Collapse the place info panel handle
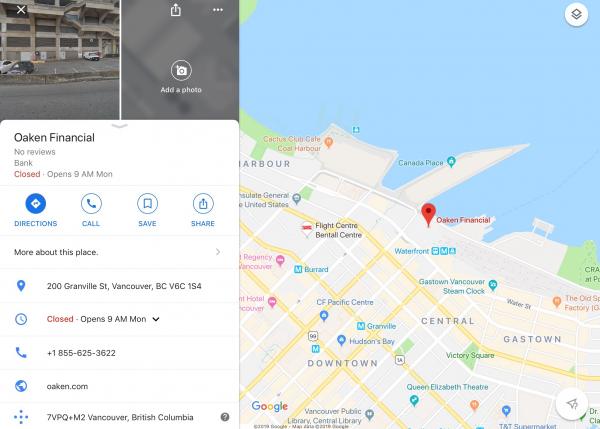Image resolution: width=600 pixels, height=429 pixels. pyautogui.click(x=119, y=126)
